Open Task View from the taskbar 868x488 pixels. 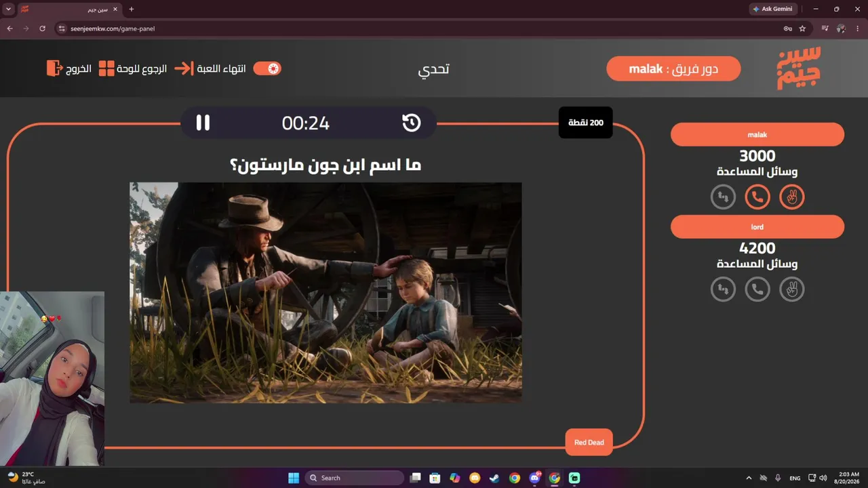(x=416, y=478)
